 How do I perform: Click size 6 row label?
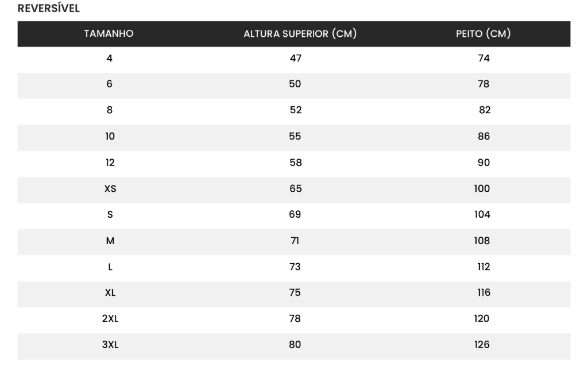pos(109,84)
